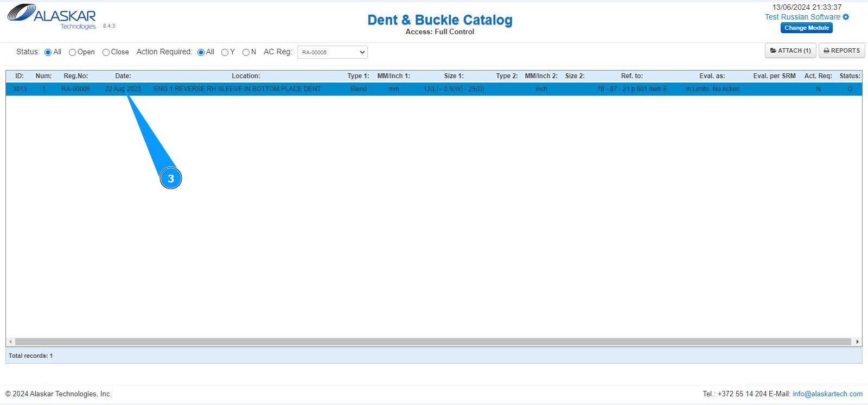The image size is (868, 405).
Task: Email info@alaskartech.com link
Action: point(827,394)
